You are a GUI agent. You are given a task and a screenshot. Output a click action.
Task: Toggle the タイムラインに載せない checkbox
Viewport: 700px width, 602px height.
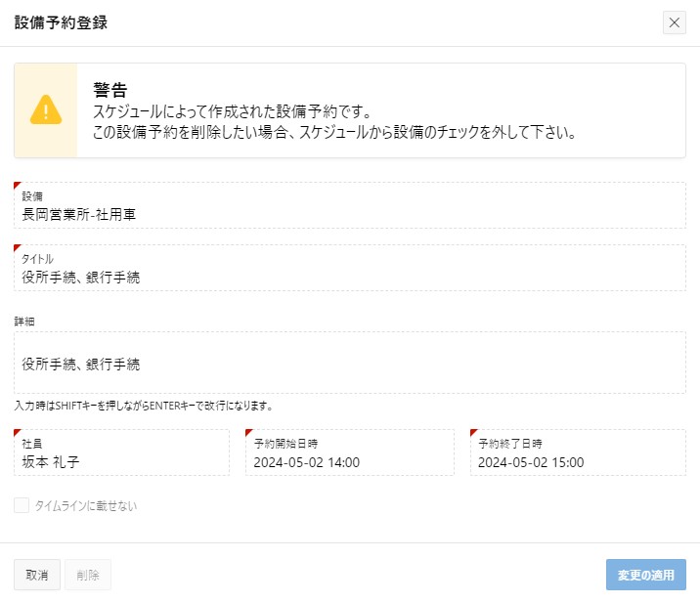coord(22,505)
